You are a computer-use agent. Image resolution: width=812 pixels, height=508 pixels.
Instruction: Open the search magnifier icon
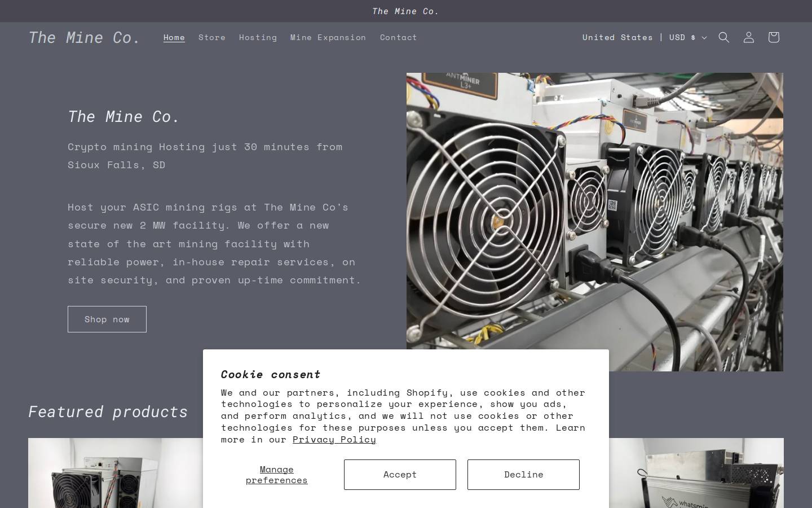click(x=724, y=37)
